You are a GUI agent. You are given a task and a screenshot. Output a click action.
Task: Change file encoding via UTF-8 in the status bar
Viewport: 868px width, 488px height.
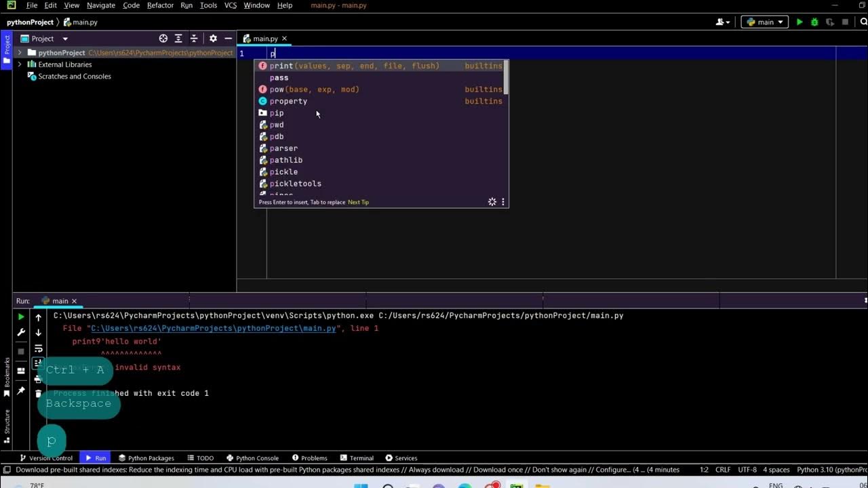pyautogui.click(x=747, y=470)
